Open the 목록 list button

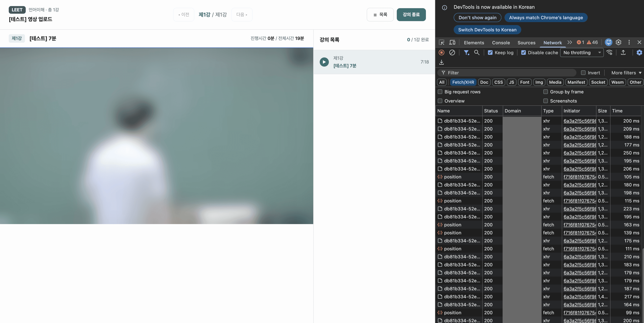coord(380,14)
